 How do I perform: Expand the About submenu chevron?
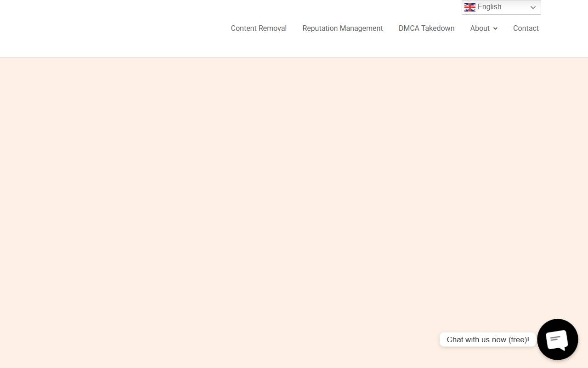tap(495, 29)
